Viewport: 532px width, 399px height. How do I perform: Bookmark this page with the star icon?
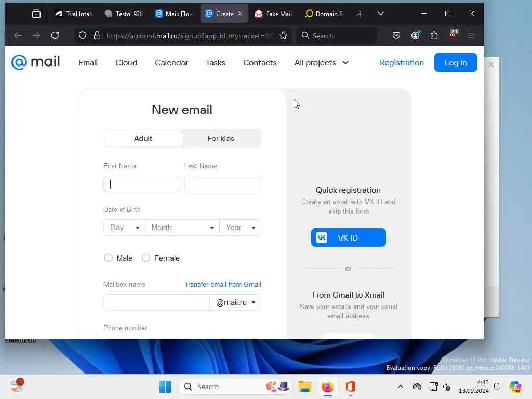(x=283, y=36)
